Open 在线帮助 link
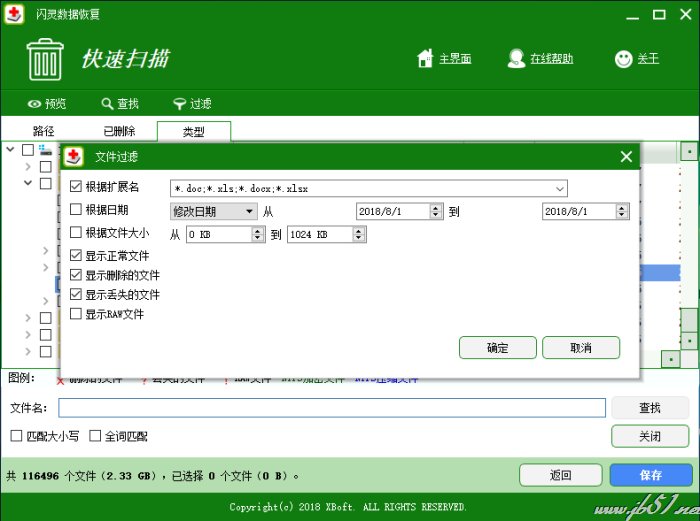Screen dimensions: 700x521 551,59
